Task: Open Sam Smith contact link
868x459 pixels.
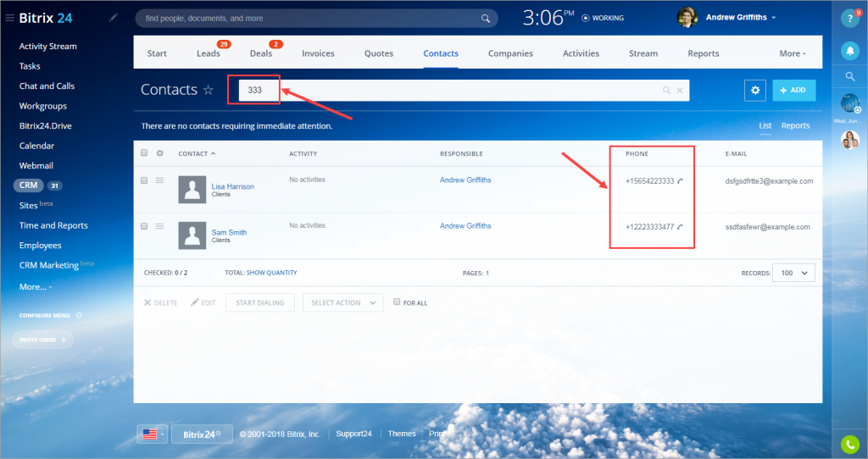Action: click(229, 232)
